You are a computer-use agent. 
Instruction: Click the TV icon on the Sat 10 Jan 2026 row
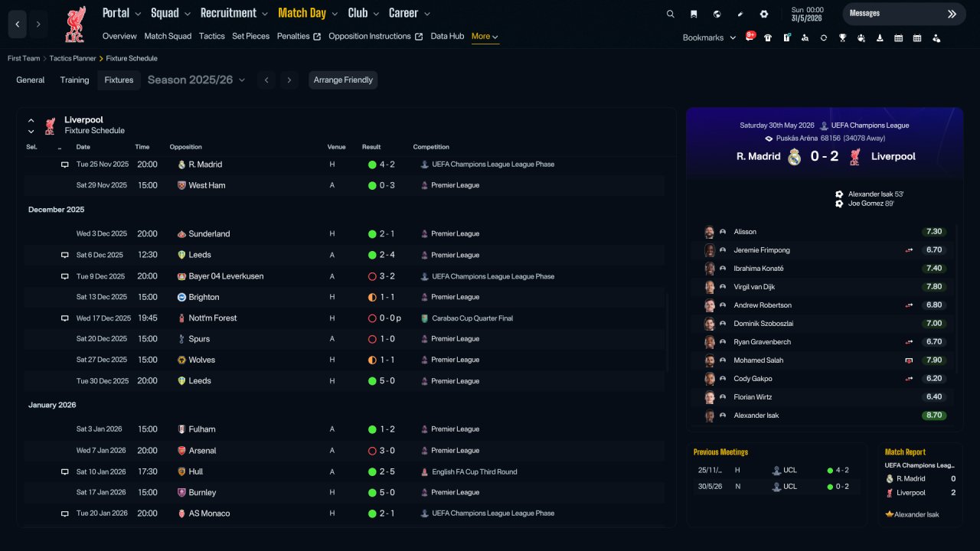coord(65,472)
